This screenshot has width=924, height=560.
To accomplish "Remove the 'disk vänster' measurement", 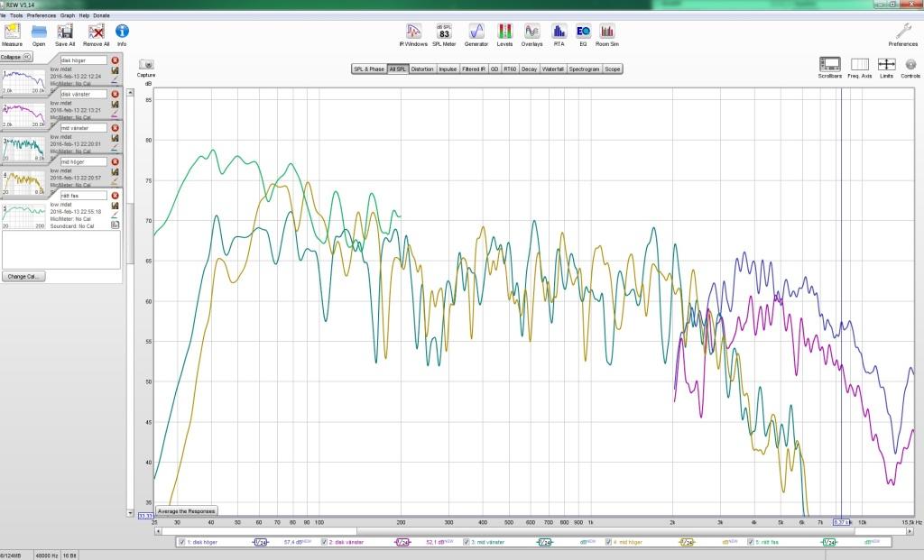I will [115, 94].
